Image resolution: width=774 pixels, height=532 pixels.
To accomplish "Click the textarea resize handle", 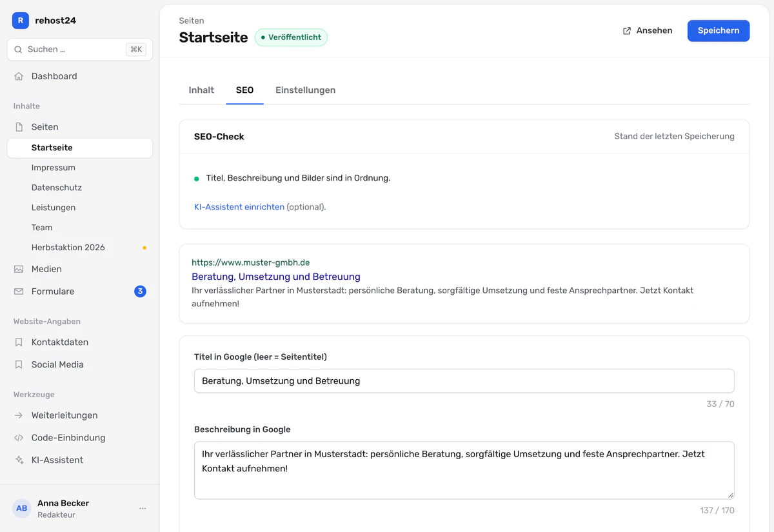I will click(x=730, y=495).
